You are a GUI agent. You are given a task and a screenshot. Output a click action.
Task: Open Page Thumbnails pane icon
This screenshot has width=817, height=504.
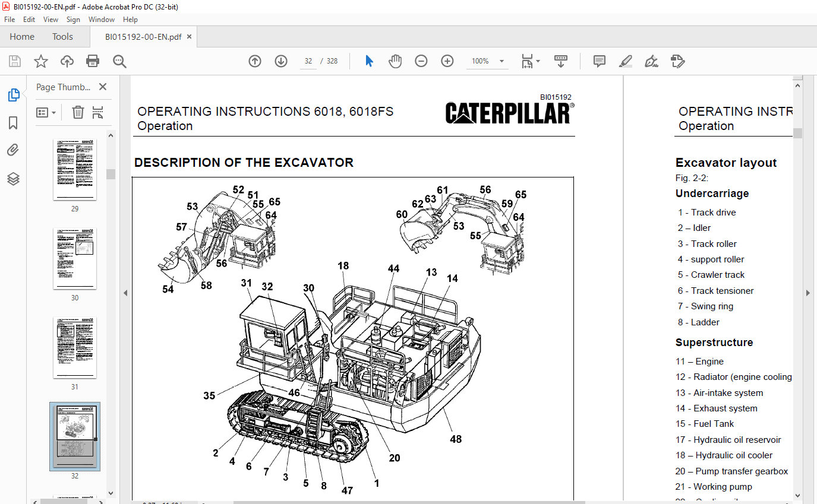point(13,95)
